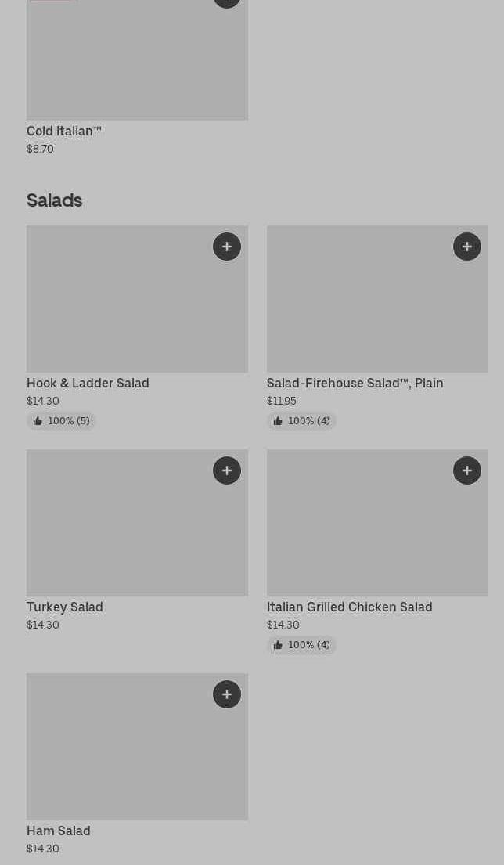Add Salad-Firehouse Salad Plain to cart
Viewport: 504px width, 865px height.
pos(467,247)
